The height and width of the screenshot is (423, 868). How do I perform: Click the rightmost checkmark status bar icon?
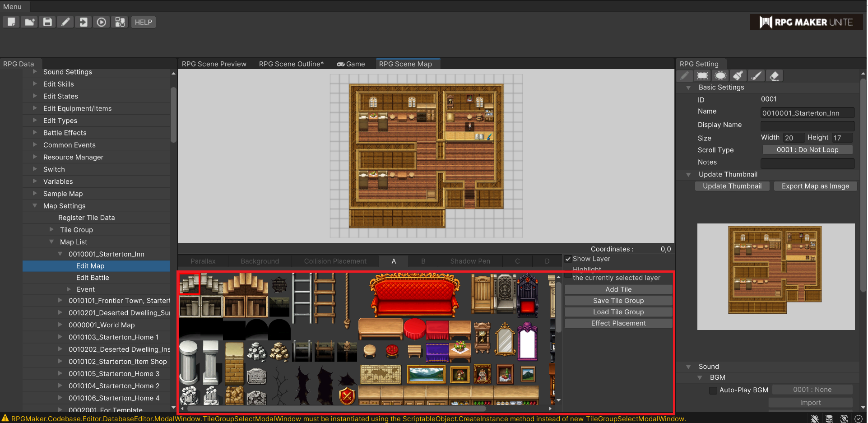pos(859,418)
